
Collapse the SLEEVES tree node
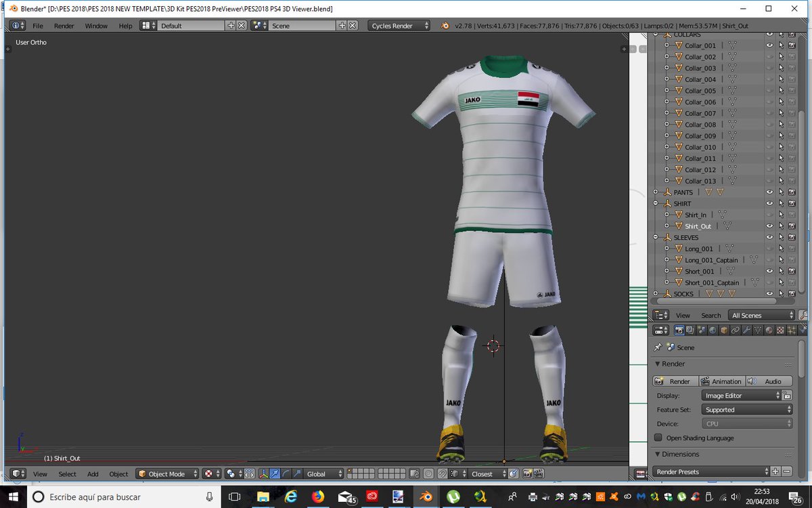pos(656,238)
